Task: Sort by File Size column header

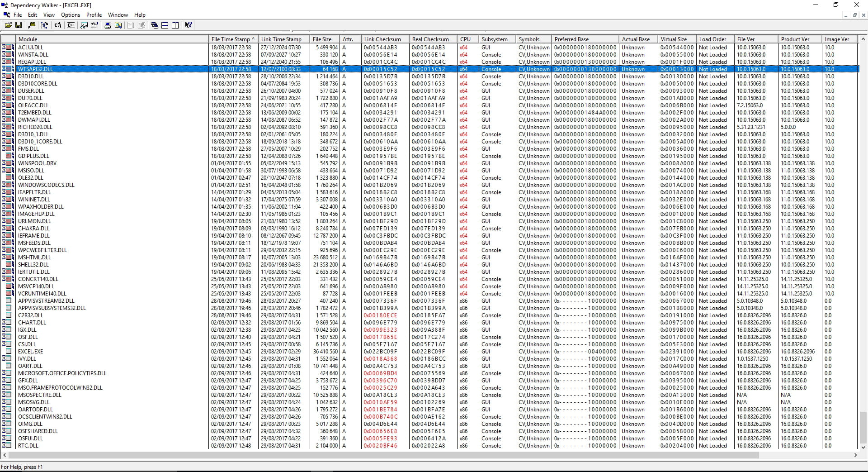Action: pos(325,39)
